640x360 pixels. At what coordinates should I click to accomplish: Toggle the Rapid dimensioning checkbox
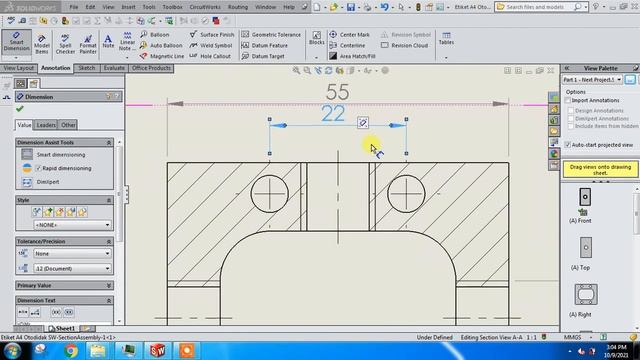(38, 168)
